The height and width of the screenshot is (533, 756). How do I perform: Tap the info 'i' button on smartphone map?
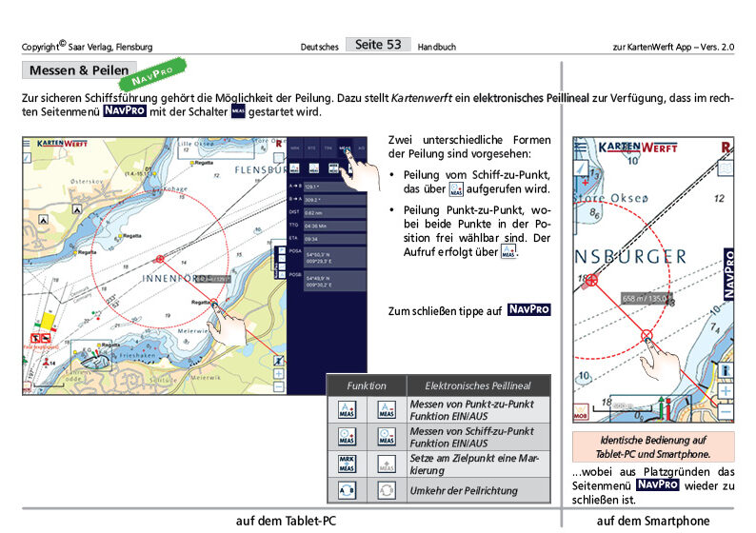pyautogui.click(x=726, y=370)
